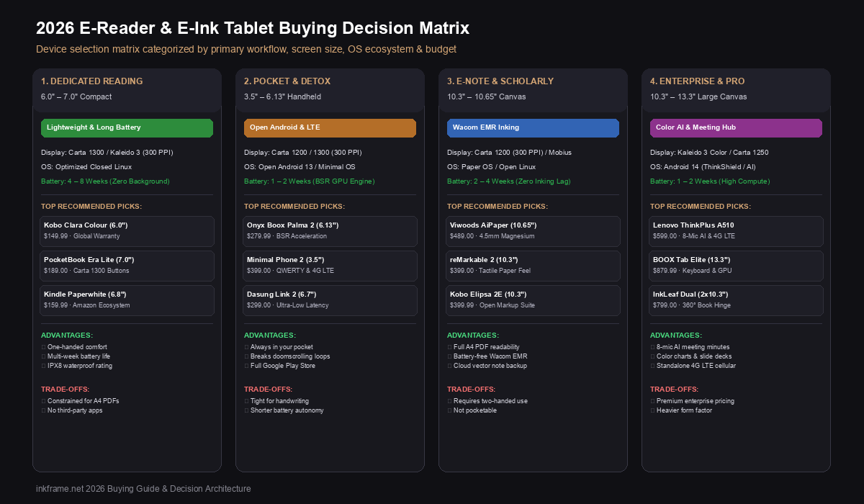Click the inkframe.net 2026 Buying Guide footer

tap(143, 489)
